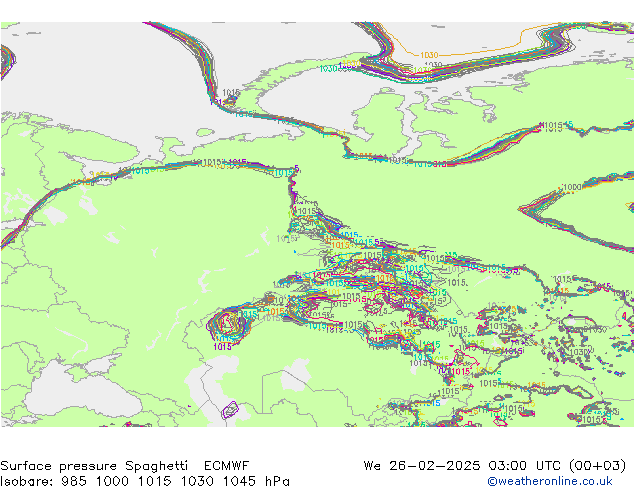634x490 pixels.
Task: Click the weatheronline.co.uk copyright link
Action: pyautogui.click(x=550, y=481)
